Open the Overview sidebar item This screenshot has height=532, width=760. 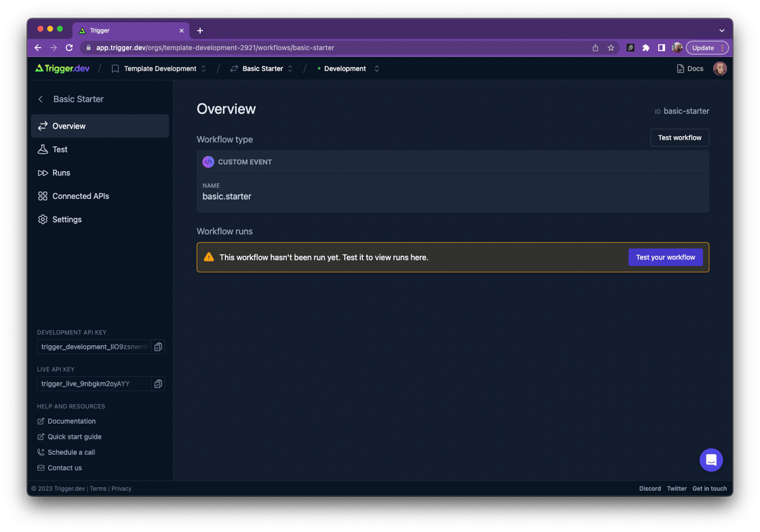[100, 126]
